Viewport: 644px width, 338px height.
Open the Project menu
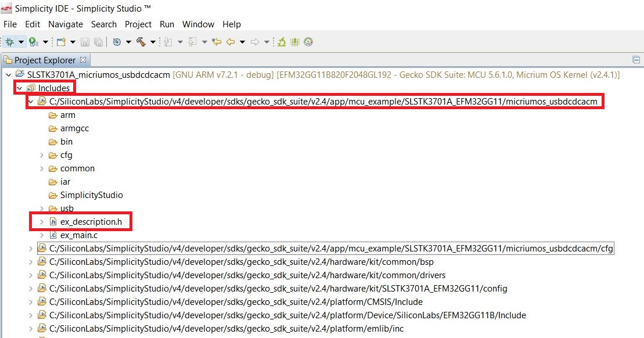[x=138, y=24]
